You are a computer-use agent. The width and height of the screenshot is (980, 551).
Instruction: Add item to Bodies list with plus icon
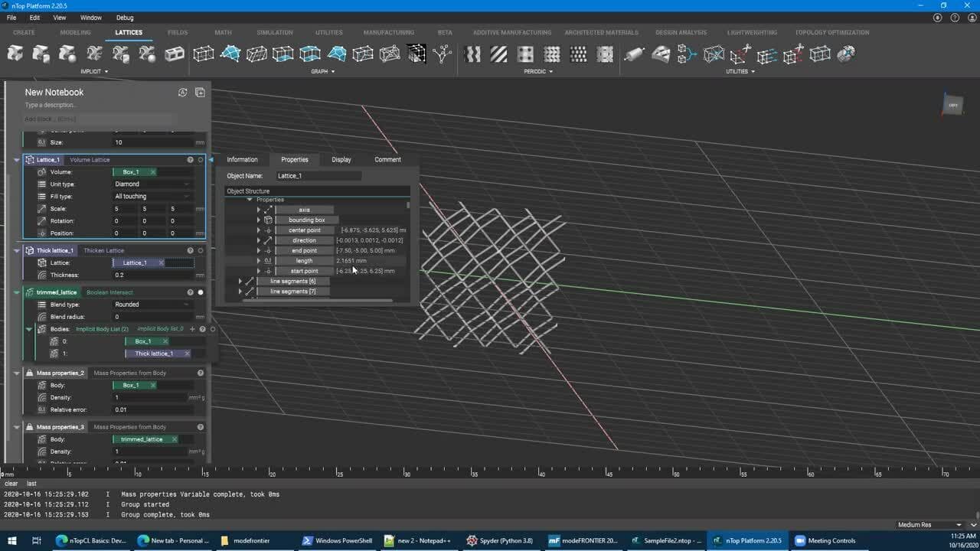click(192, 329)
